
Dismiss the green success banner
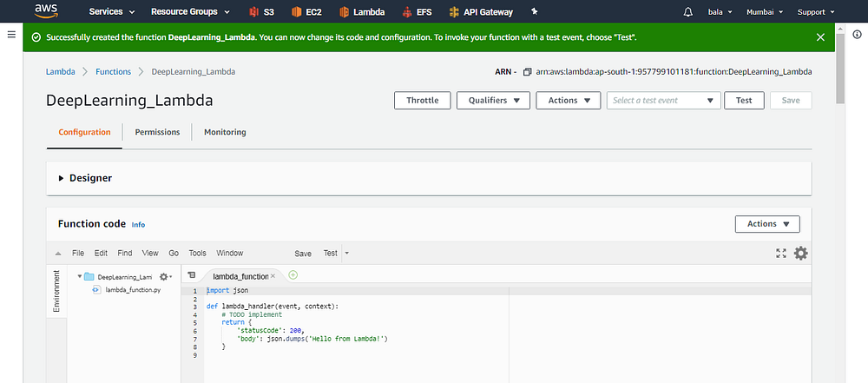(x=820, y=37)
